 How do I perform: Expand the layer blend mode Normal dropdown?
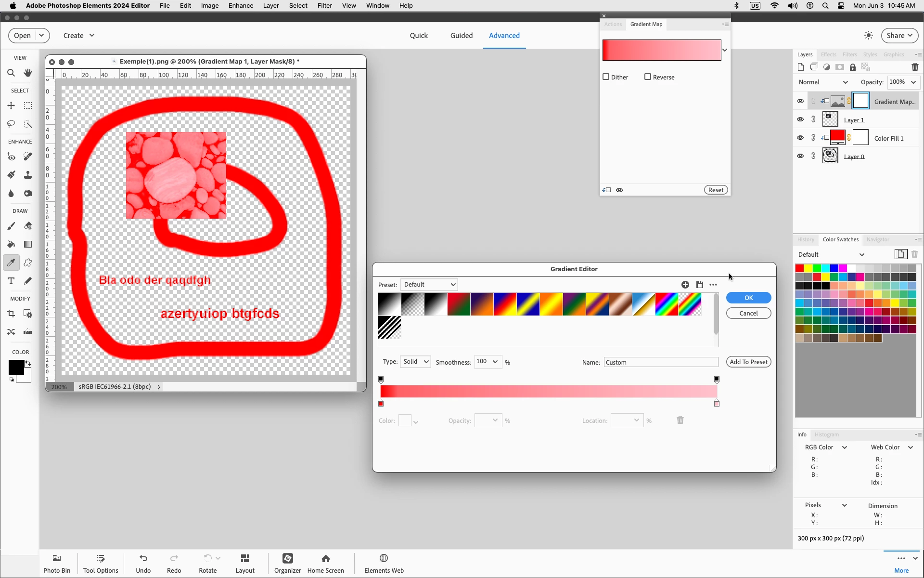[823, 82]
